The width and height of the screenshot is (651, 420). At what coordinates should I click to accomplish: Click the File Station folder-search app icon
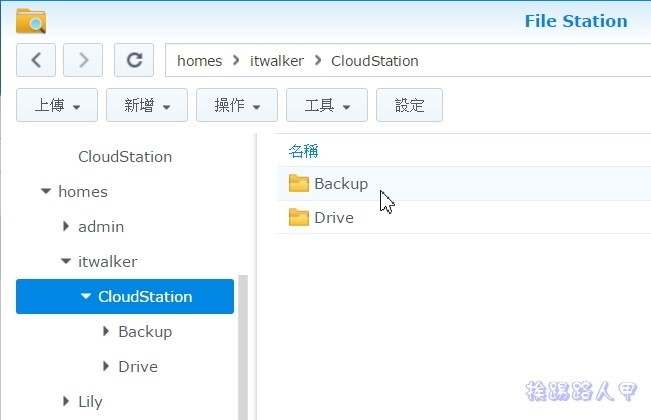31,21
